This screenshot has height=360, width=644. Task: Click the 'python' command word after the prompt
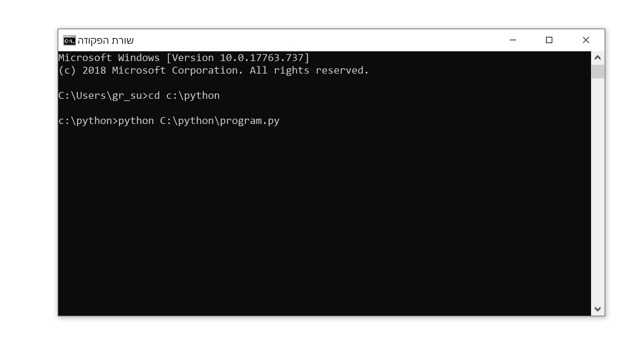click(x=136, y=121)
